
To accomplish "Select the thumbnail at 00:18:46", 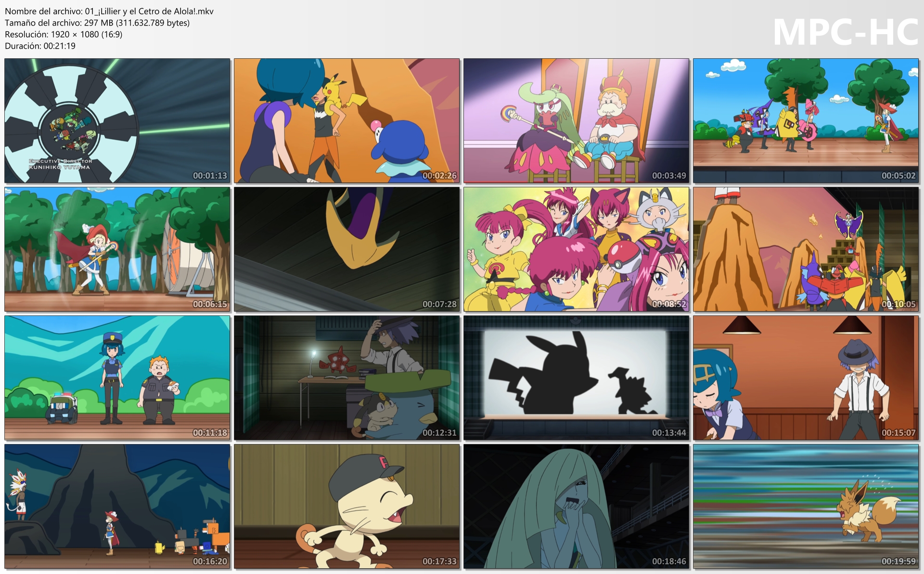I will [577, 507].
